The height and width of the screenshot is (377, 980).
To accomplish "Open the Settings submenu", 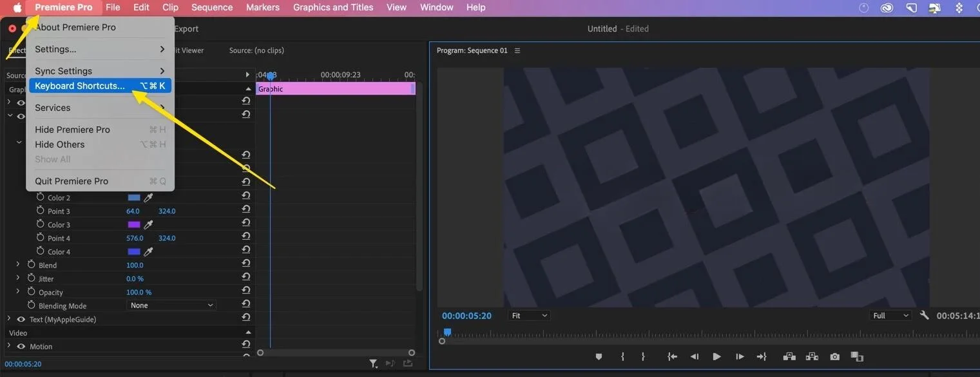I will (100, 49).
